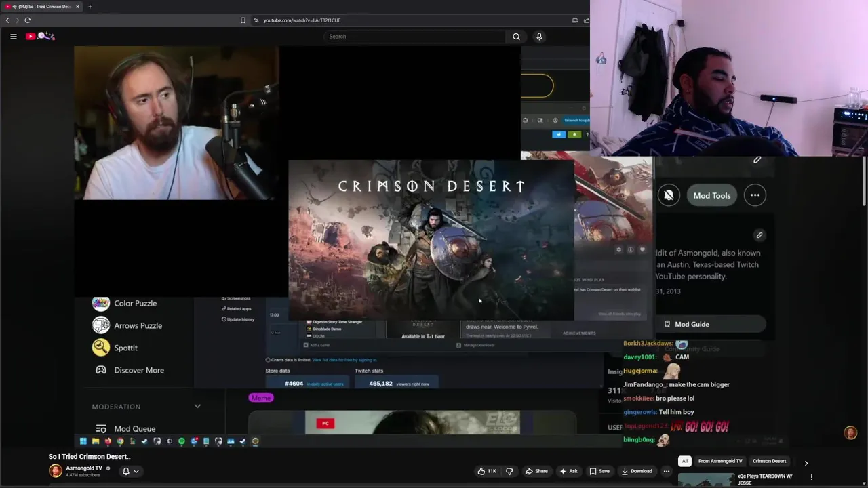
Task: Click the #4604 store data rank
Action: pos(294,384)
